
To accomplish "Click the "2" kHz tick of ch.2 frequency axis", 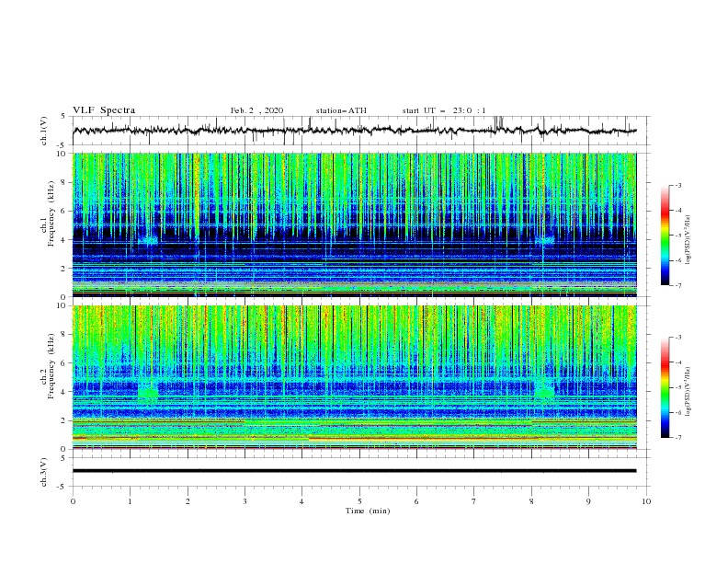I will pyautogui.click(x=64, y=420).
